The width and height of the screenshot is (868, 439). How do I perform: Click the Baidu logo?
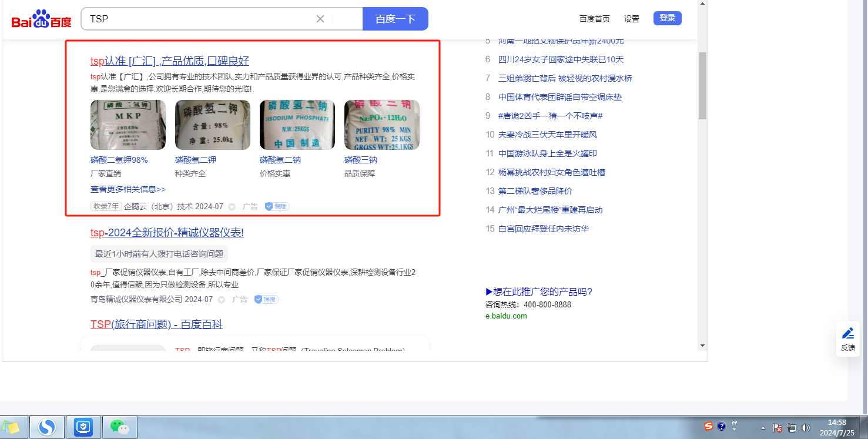pyautogui.click(x=41, y=19)
